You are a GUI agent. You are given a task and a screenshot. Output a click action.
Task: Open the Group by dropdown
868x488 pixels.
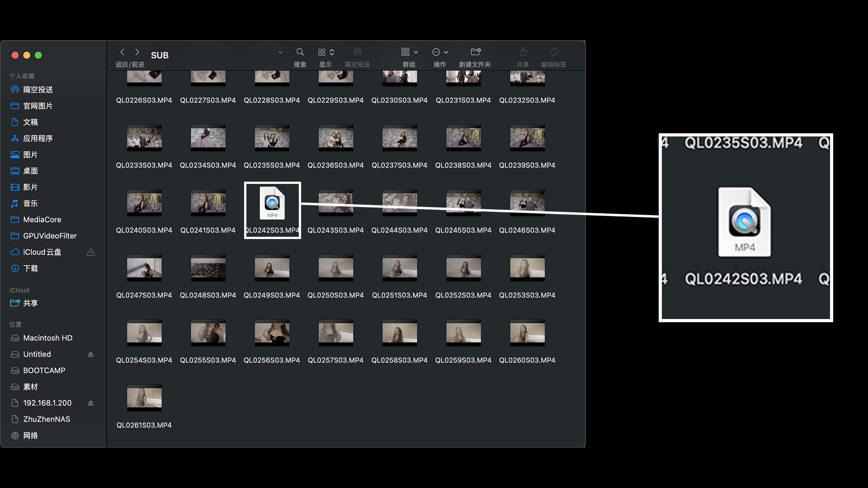click(409, 52)
